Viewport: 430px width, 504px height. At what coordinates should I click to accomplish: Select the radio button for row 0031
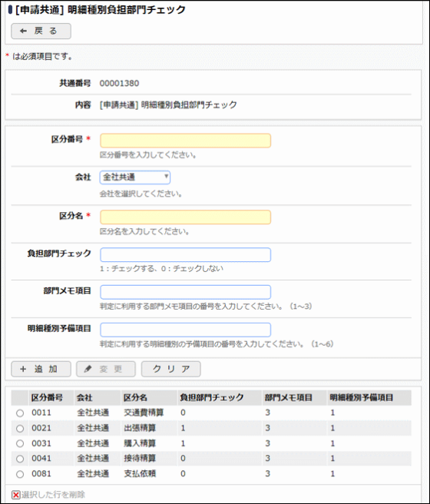(20, 443)
